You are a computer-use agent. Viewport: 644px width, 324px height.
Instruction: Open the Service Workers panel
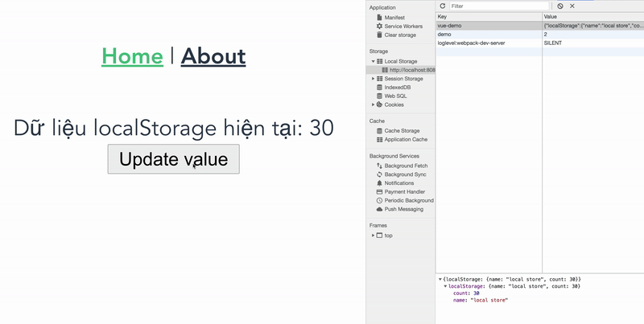(x=403, y=26)
